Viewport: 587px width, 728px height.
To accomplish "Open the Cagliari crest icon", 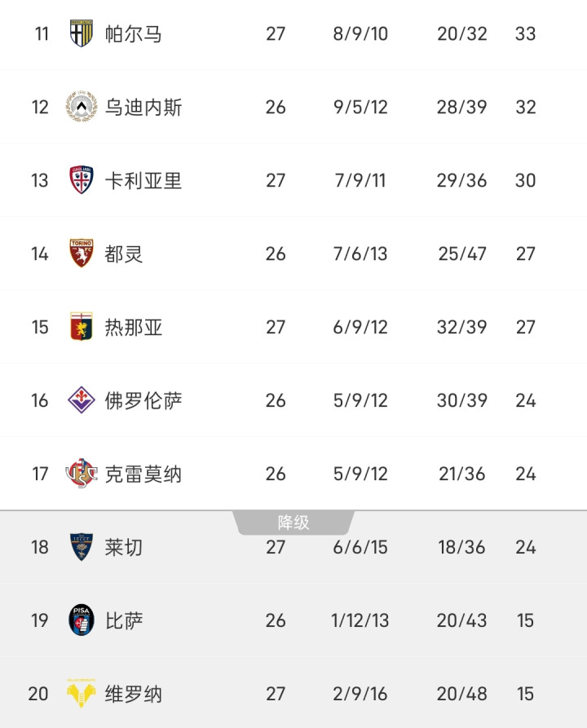I will point(82,180).
